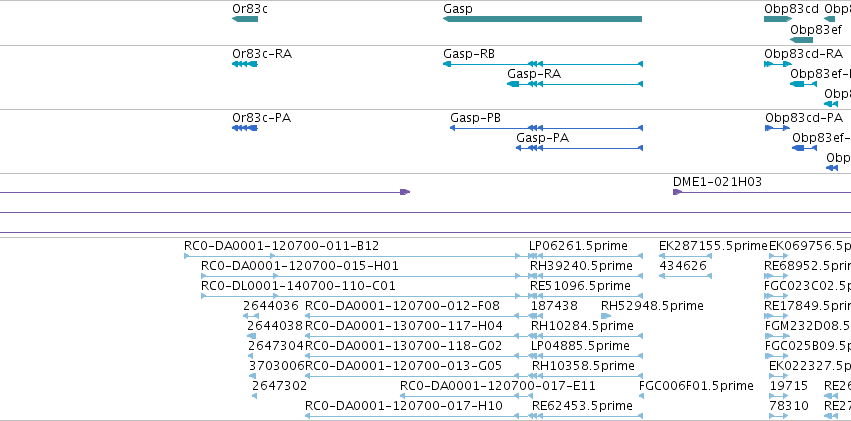Click the RH39240.5prime EST label

pos(581,266)
